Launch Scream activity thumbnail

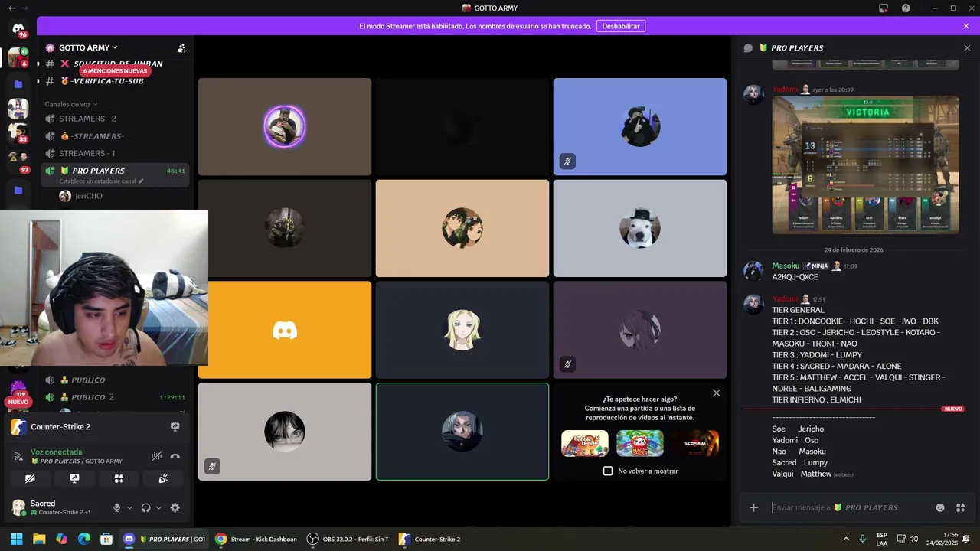pos(695,444)
